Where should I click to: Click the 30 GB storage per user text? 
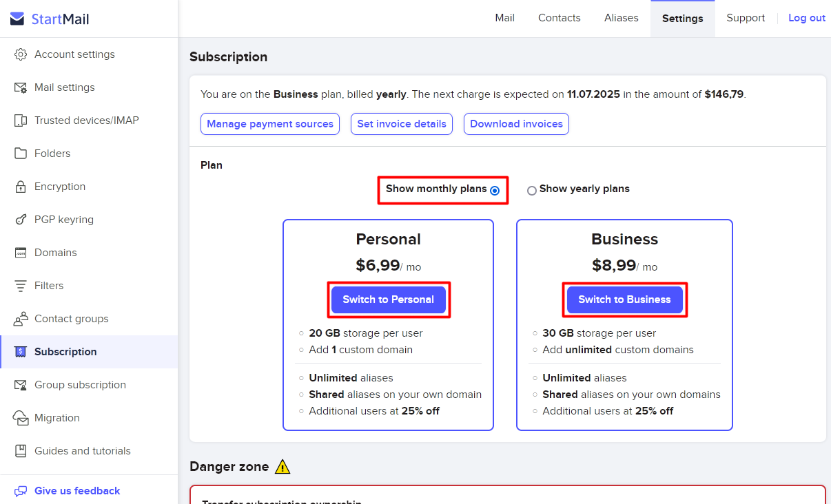click(599, 333)
